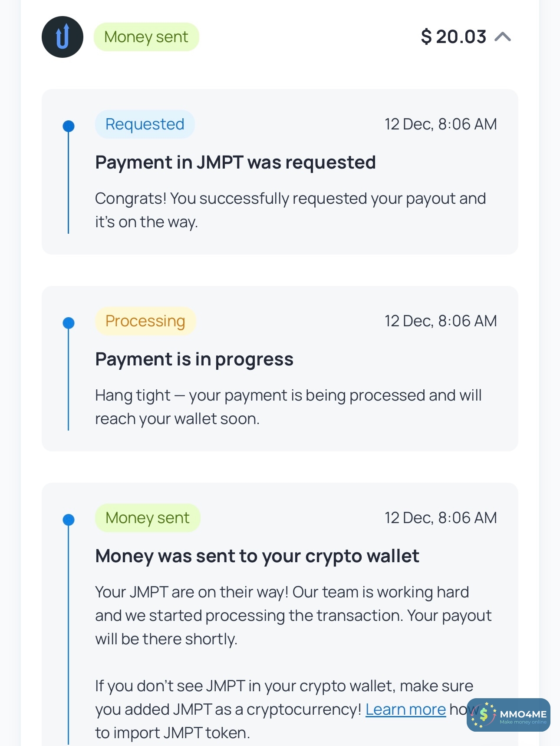This screenshot has height=746, width=560.
Task: Click the timeline dot beside Processing
Action: pyautogui.click(x=69, y=323)
